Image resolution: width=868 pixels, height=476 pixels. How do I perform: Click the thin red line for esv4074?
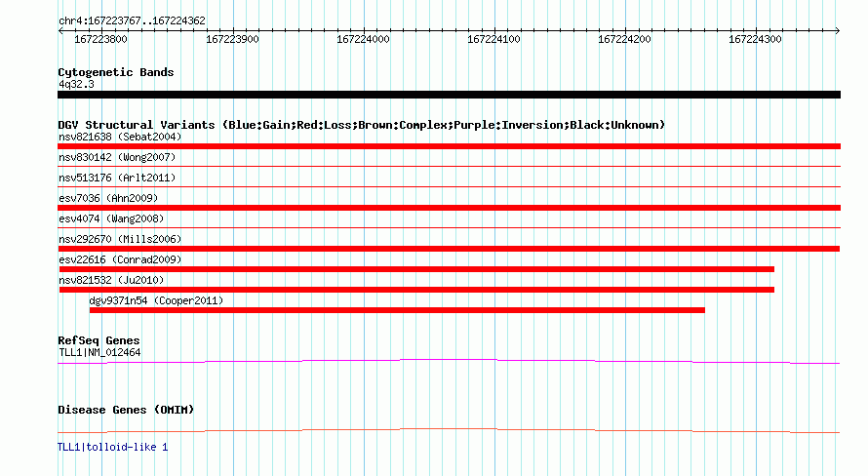pos(449,227)
